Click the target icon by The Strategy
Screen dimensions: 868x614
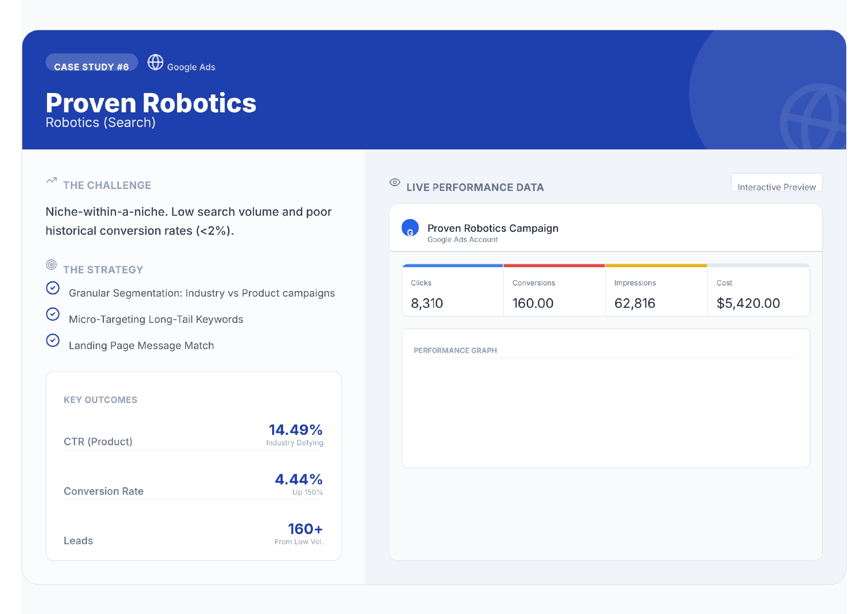pyautogui.click(x=51, y=265)
